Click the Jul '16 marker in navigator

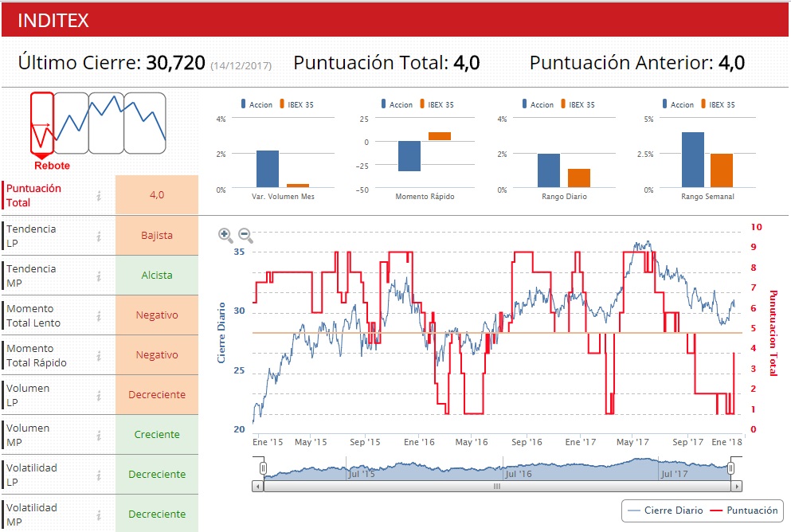point(518,474)
